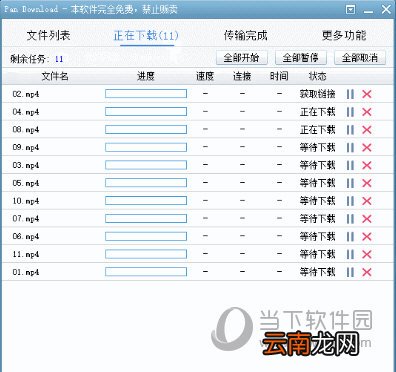Click the progress bar of 04.mp4
This screenshot has height=372, width=396.
(146, 111)
